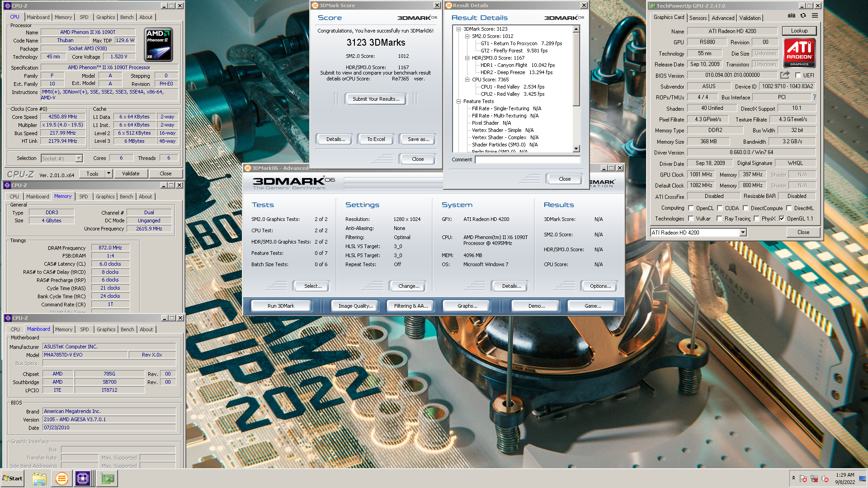Screen dimensions: 868x488
Task: Click the Run 3DMark button
Action: click(x=281, y=306)
